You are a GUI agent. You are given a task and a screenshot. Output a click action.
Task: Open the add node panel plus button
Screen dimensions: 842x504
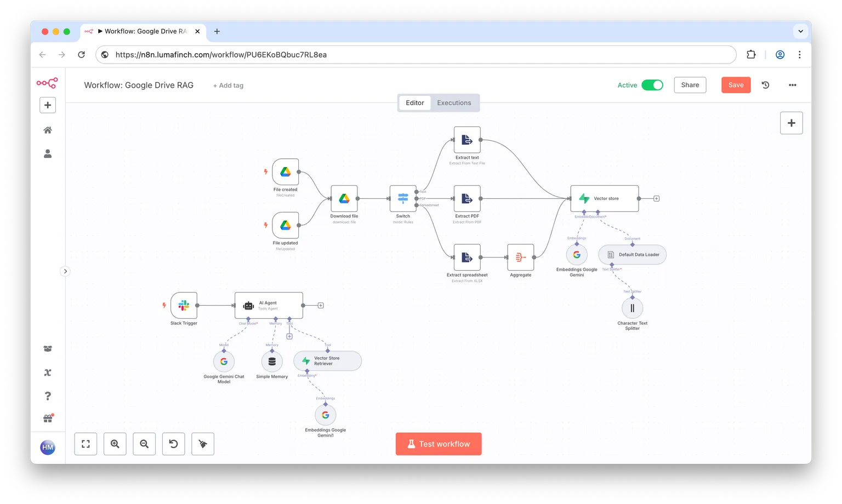pos(791,123)
